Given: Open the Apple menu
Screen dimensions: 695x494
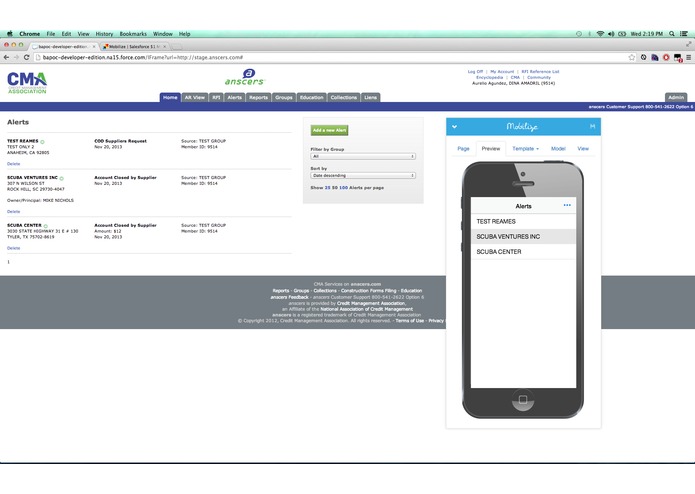Looking at the screenshot, I should pos(10,34).
